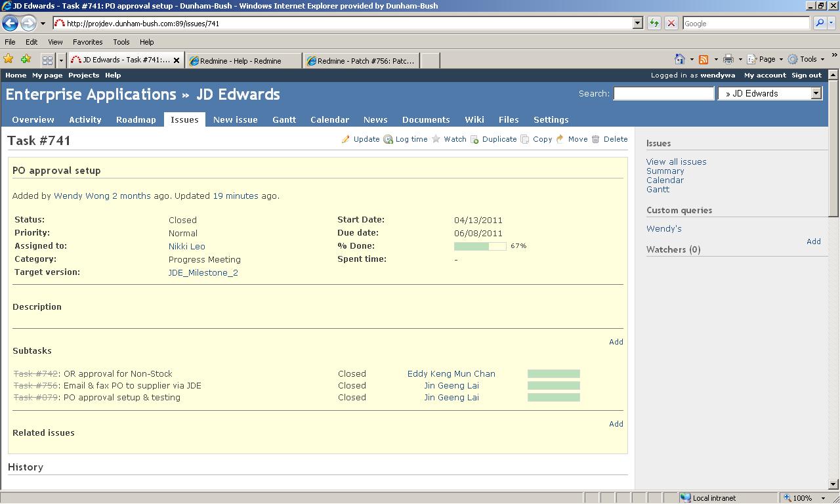The height and width of the screenshot is (504, 840).
Task: Open Favorites Center star icon
Action: coord(9,59)
